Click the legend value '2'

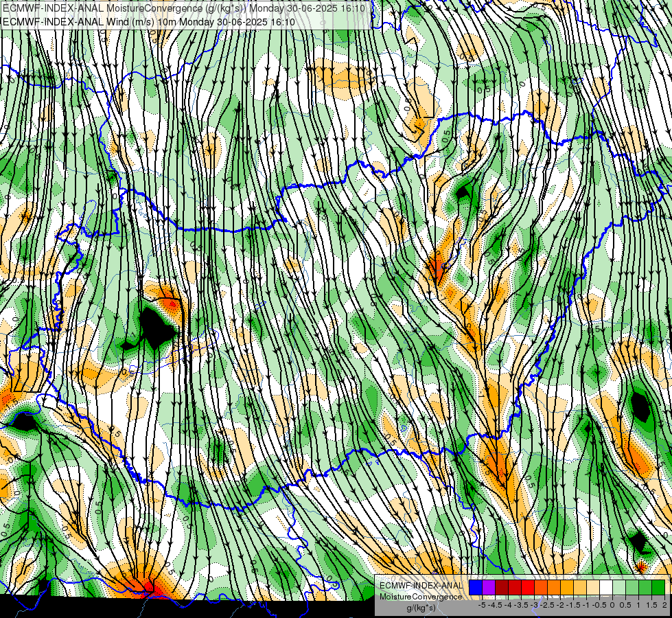664,605
